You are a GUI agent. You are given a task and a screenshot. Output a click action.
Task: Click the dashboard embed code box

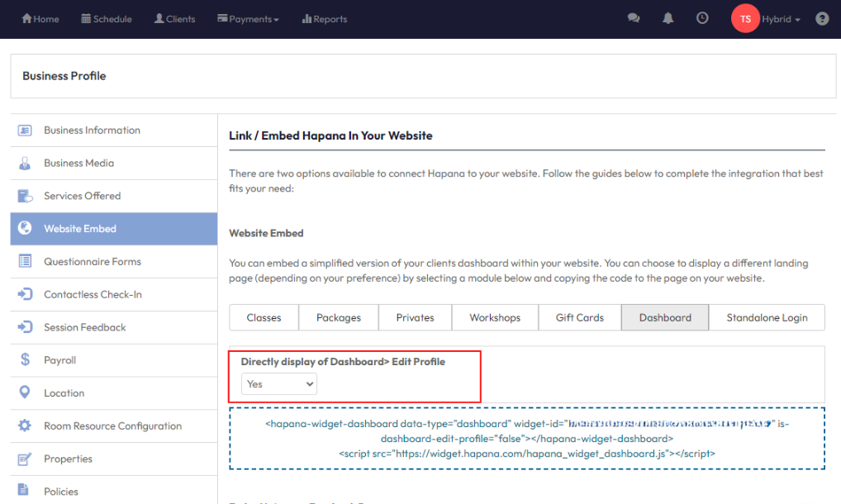(526, 438)
